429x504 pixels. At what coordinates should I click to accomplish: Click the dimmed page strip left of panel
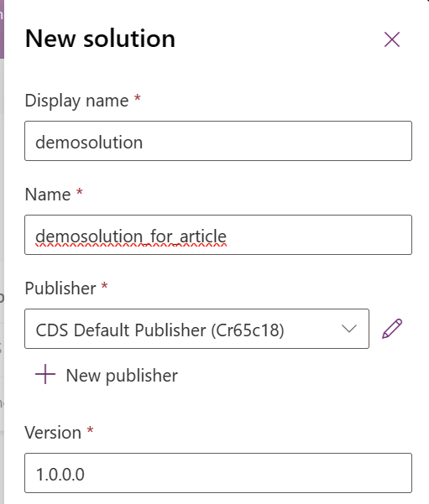[2, 252]
